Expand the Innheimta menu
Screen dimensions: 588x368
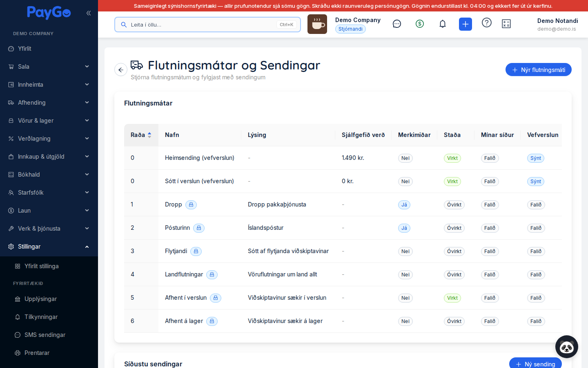click(49, 85)
